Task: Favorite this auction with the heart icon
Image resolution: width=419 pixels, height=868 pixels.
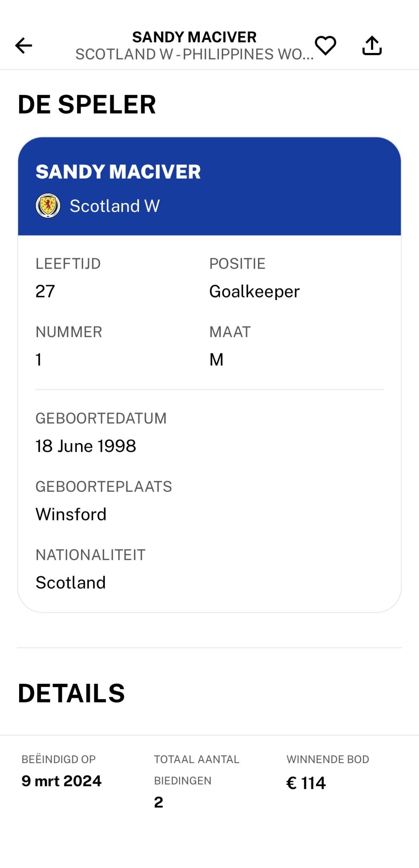Action: tap(325, 45)
